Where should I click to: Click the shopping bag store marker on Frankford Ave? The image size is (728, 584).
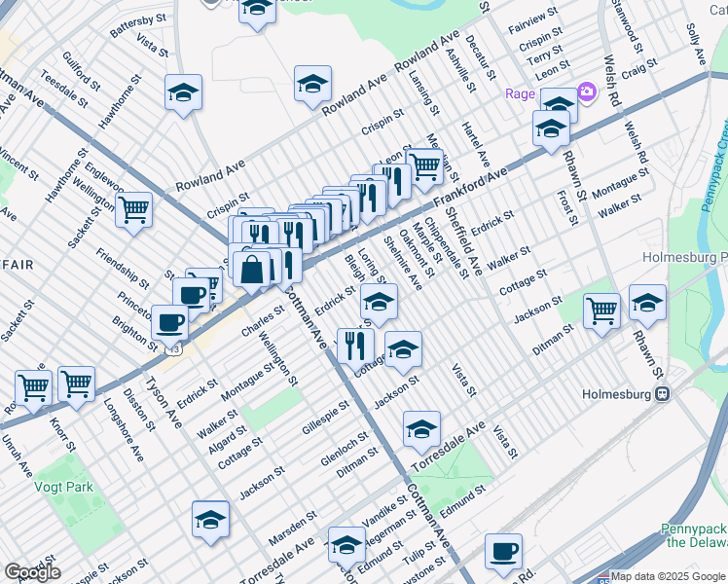point(251,272)
